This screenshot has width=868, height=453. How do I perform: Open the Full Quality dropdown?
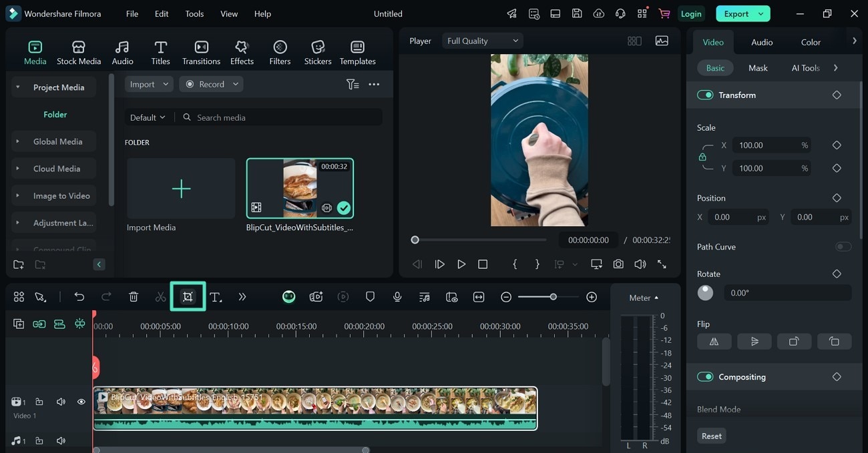coord(482,41)
